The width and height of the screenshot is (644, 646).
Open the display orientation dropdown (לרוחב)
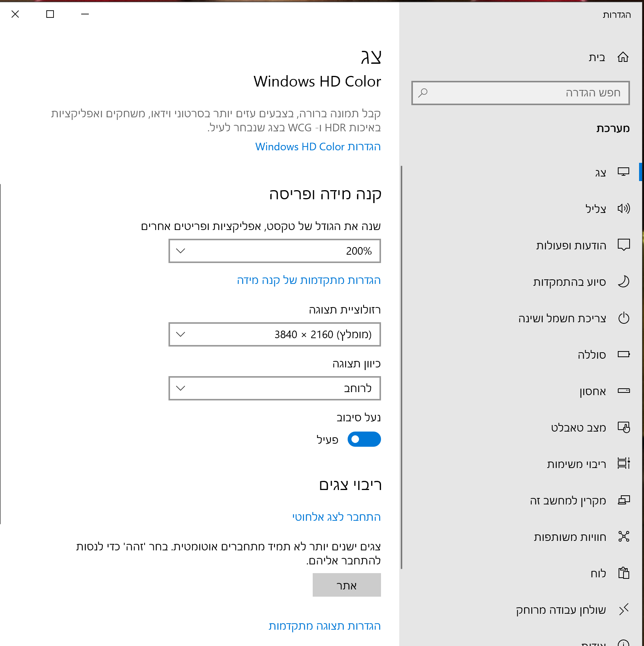(275, 388)
